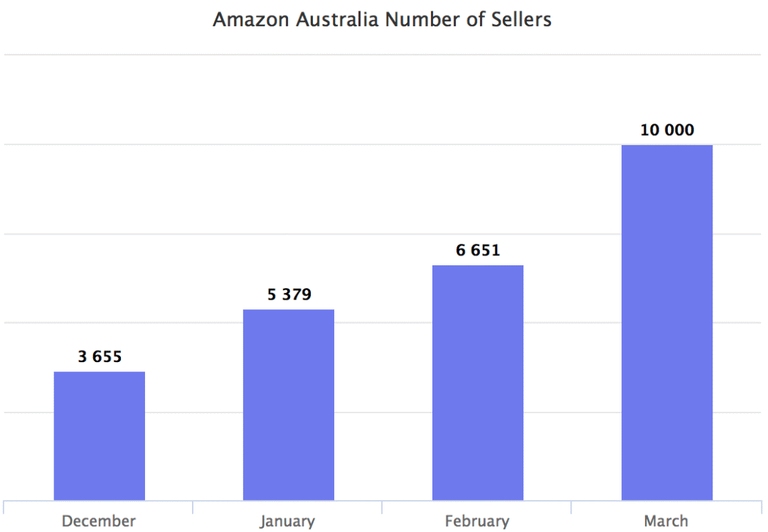Click the December bar in the chart
The image size is (768, 532).
pyautogui.click(x=100, y=435)
